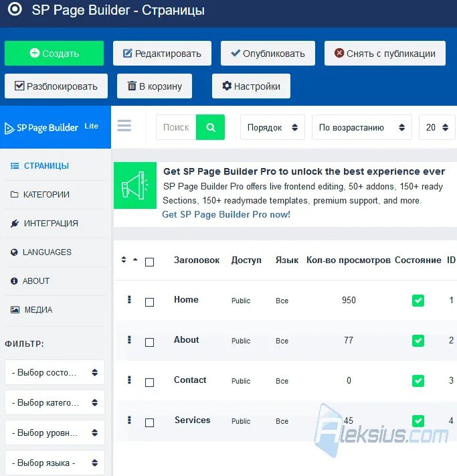
Task: Click the 950 views value for Home
Action: pos(349,300)
